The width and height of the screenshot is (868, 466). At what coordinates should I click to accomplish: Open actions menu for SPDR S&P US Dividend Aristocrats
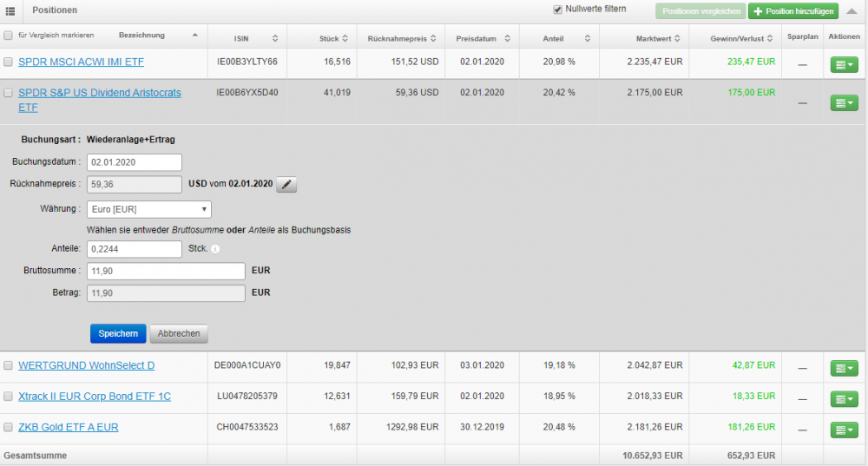[844, 103]
